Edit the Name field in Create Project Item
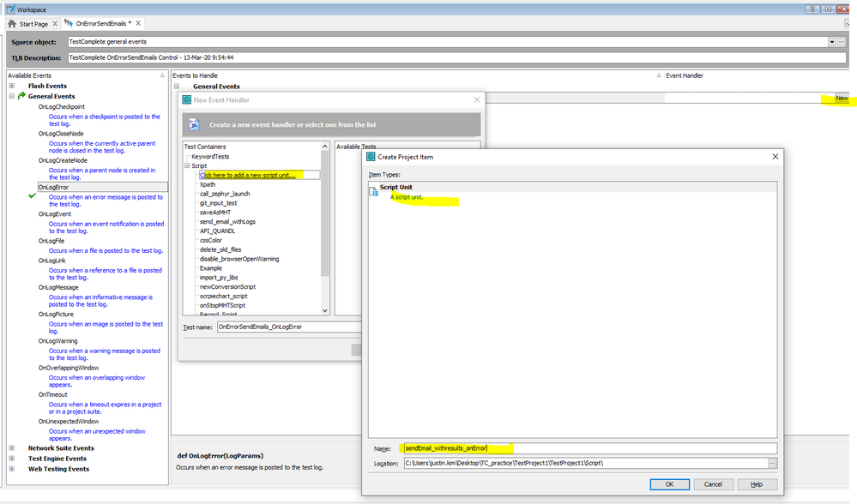Screen dimensions: 857x504 click(590, 448)
